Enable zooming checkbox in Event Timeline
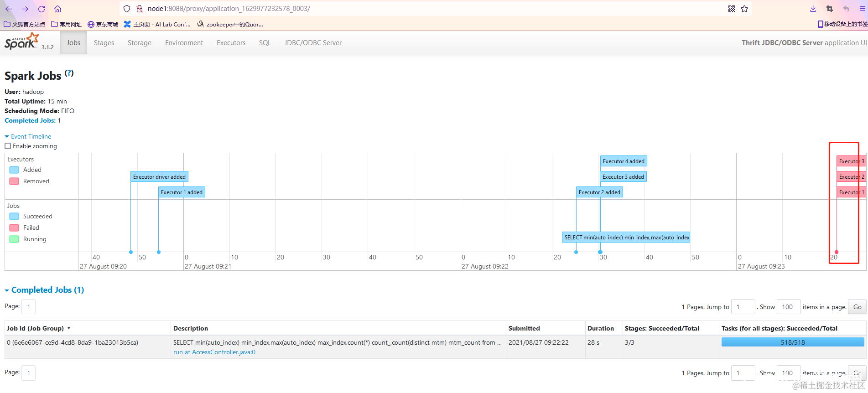 (x=8, y=146)
